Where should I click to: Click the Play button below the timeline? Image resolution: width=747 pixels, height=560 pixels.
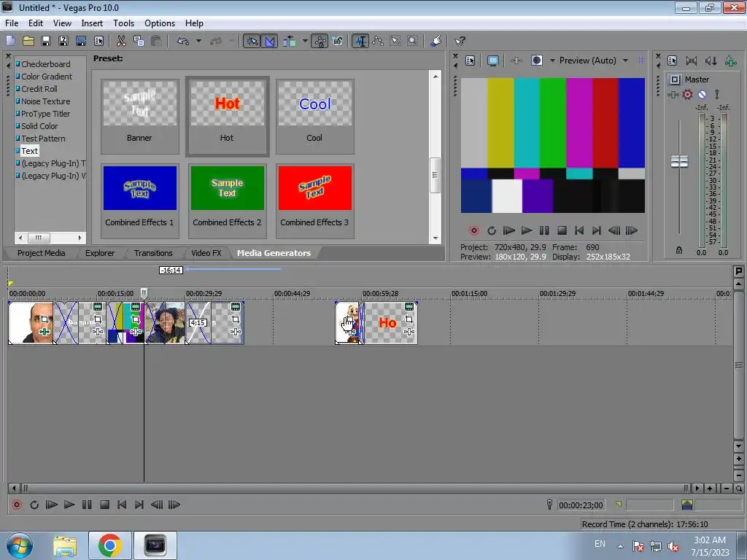pyautogui.click(x=69, y=505)
